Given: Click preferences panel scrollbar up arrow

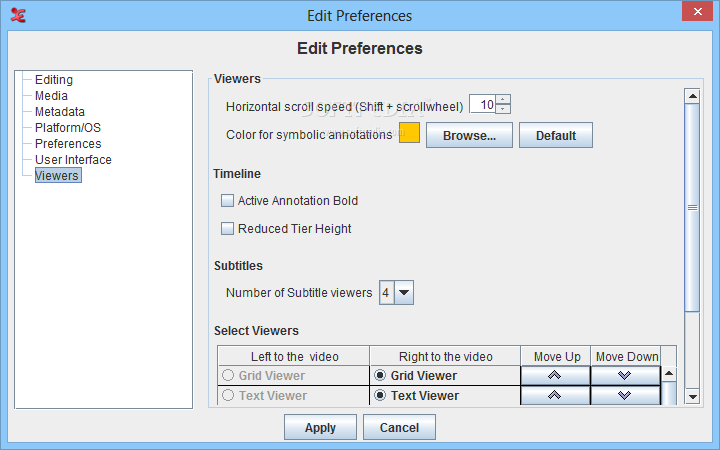Looking at the screenshot, I should tap(692, 96).
